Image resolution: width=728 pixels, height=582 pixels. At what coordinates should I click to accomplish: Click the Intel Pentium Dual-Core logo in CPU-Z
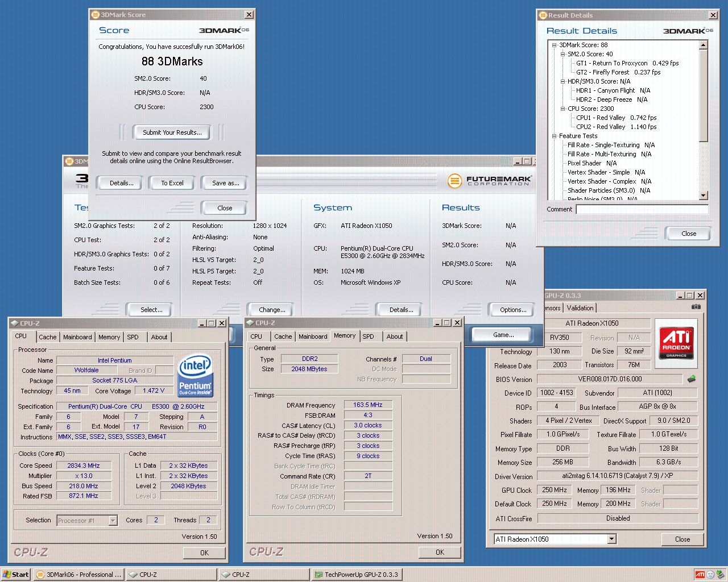[195, 375]
